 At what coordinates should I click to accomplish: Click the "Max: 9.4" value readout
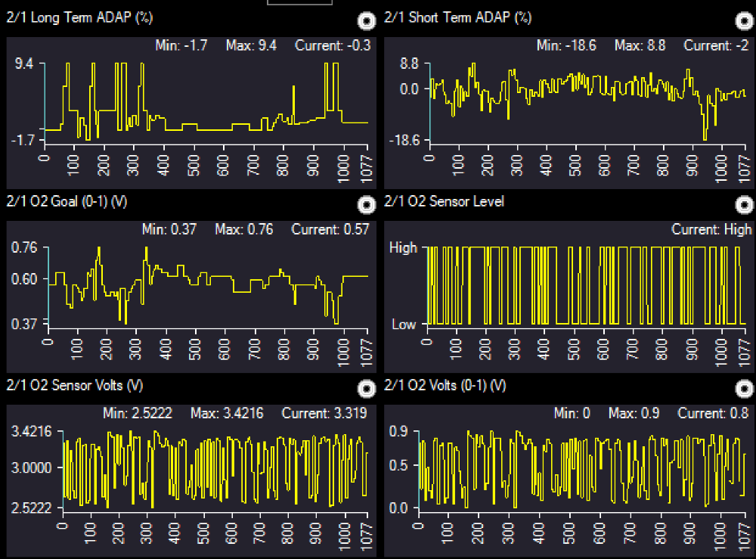point(251,45)
